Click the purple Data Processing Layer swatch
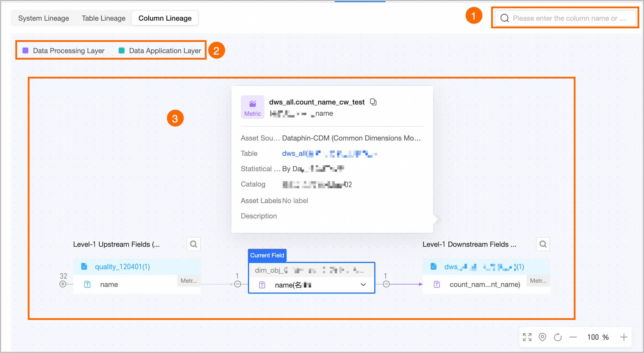The height and width of the screenshot is (353, 644). tap(26, 50)
